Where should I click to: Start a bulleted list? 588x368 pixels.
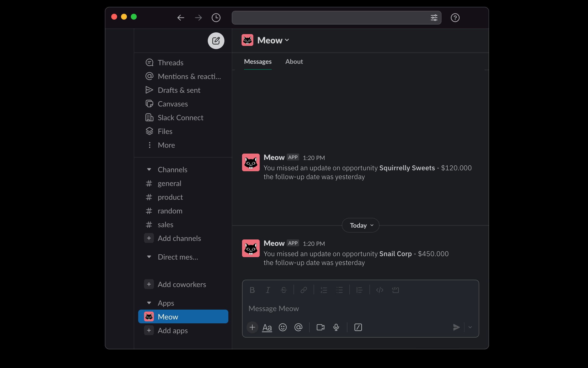click(339, 290)
